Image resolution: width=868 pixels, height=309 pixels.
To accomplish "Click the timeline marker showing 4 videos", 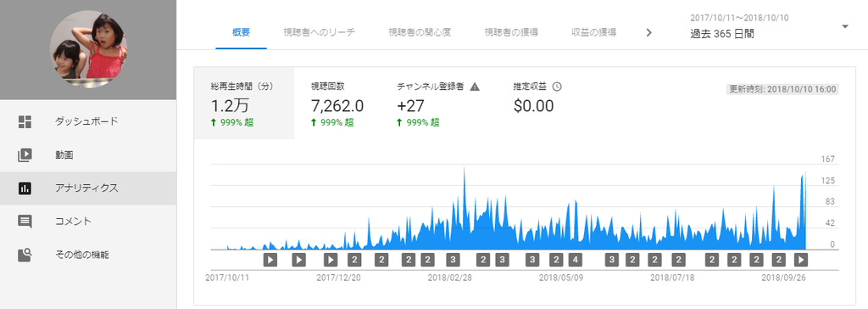I will [x=576, y=260].
